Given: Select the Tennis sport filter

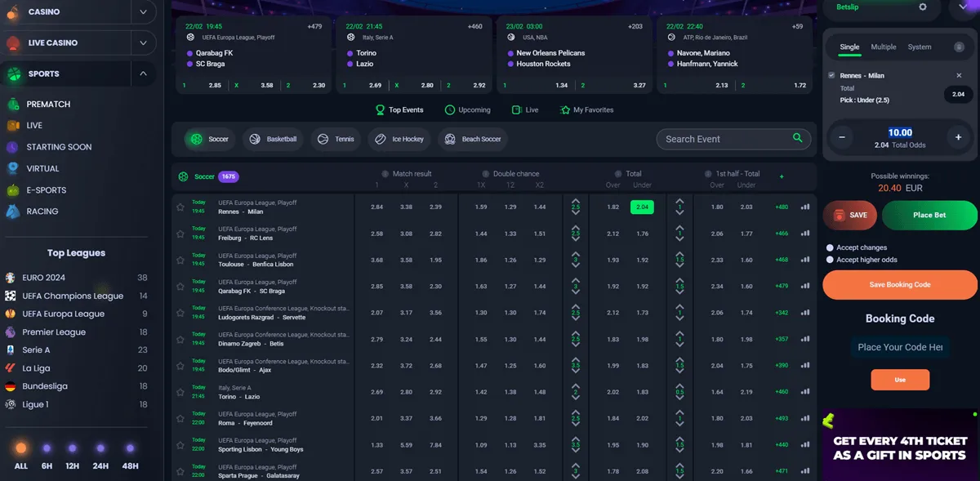Looking at the screenshot, I should click(x=335, y=139).
